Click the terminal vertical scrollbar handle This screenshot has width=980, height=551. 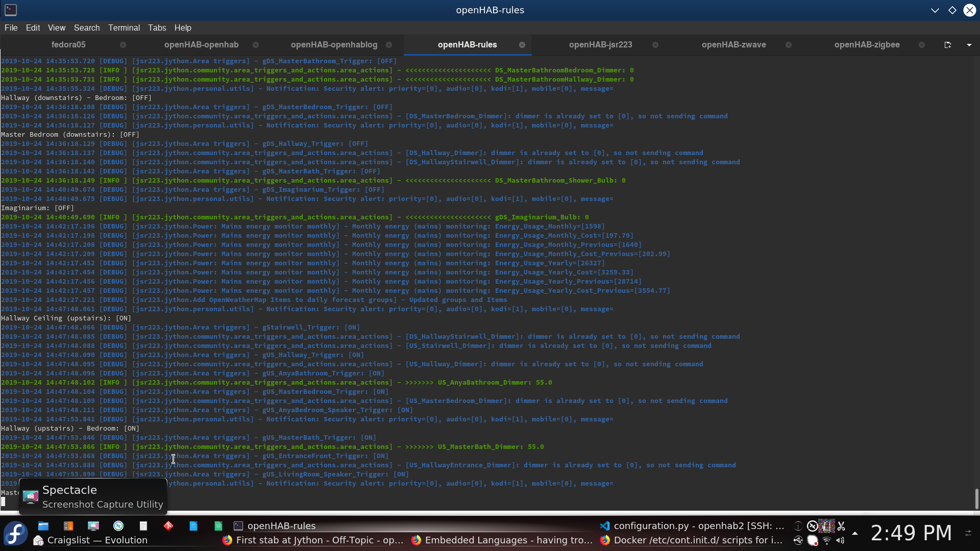coord(976,498)
